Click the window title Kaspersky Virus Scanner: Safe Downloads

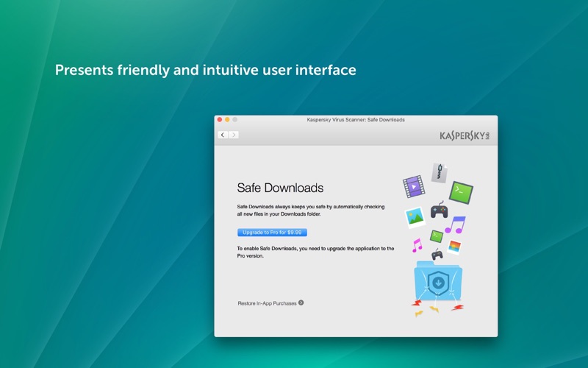[x=356, y=120]
